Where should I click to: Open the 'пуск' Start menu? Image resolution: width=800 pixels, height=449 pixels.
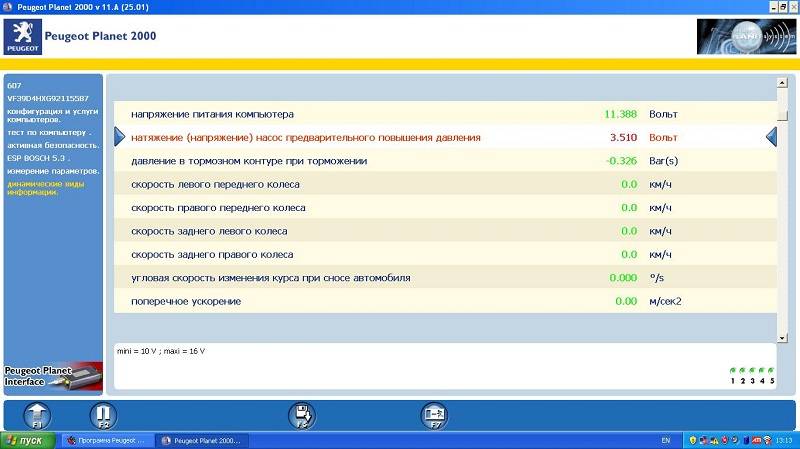click(27, 440)
